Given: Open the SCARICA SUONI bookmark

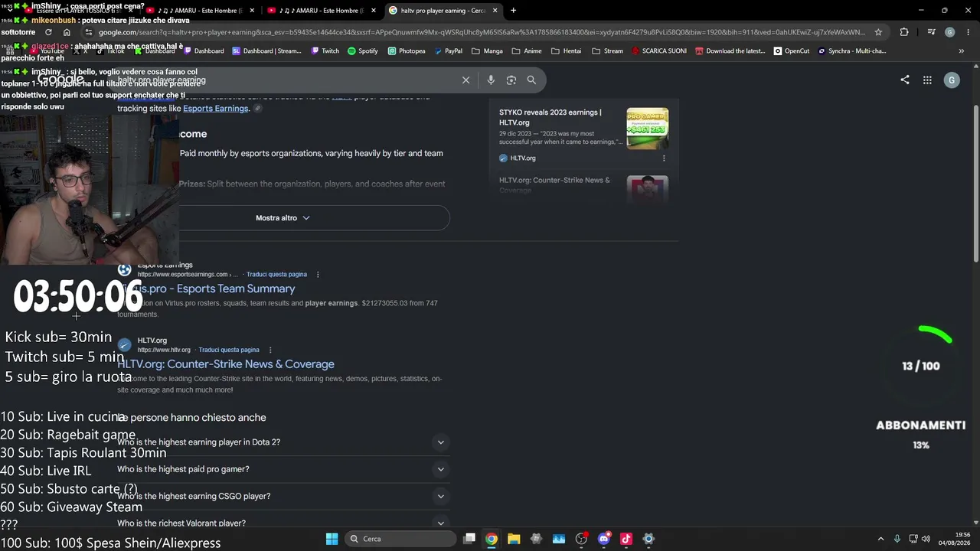Looking at the screenshot, I should [x=659, y=51].
